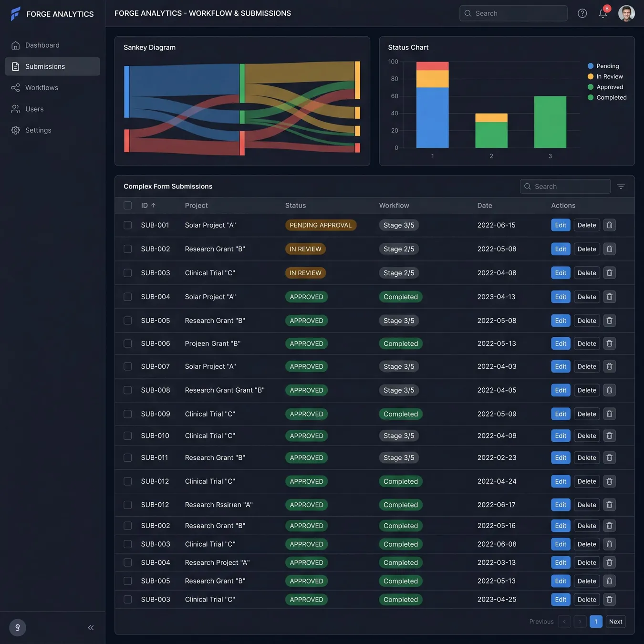Click the Workflow column header
Viewport: 644px width, 644px height.
point(394,206)
